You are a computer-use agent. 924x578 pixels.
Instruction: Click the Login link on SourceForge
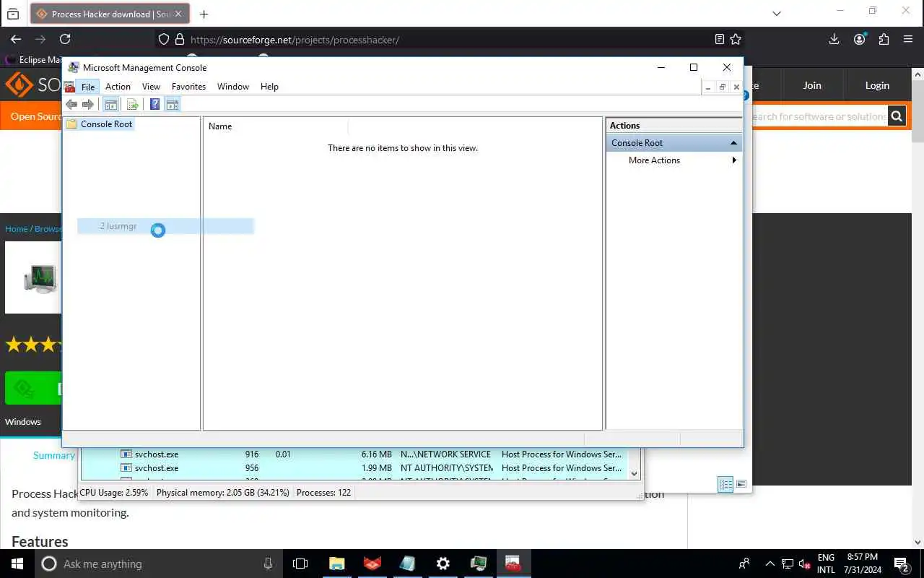(x=877, y=85)
